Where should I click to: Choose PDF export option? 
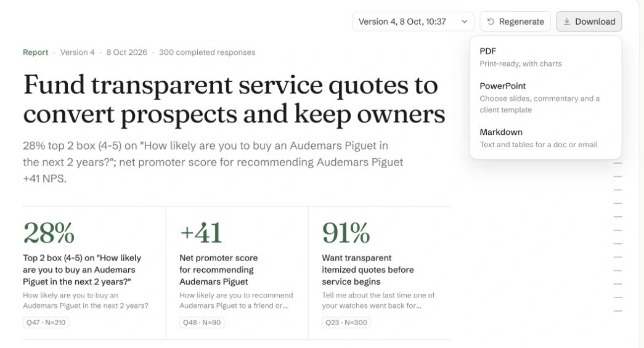545,57
